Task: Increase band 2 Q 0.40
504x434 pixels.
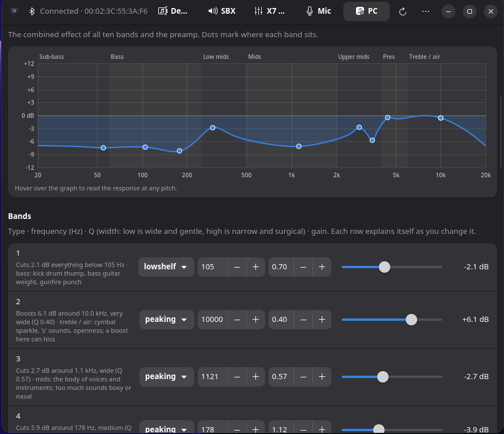Action: coord(322,320)
